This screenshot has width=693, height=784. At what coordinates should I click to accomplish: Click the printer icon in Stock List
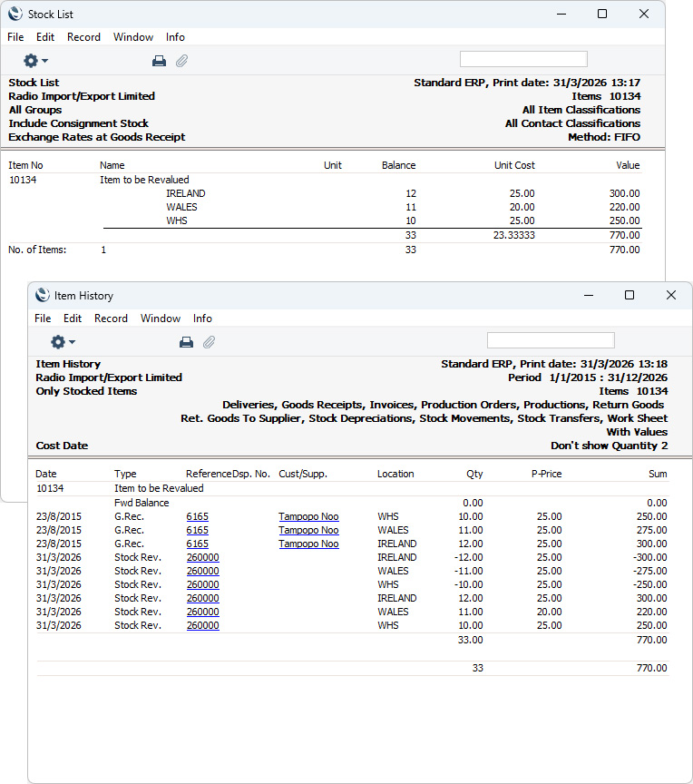point(159,61)
